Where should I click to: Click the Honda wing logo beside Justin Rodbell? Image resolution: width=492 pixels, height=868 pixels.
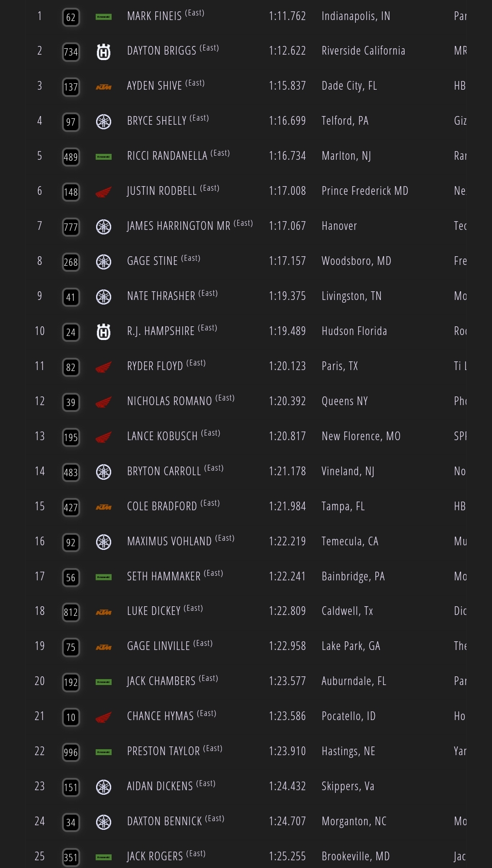tap(103, 192)
